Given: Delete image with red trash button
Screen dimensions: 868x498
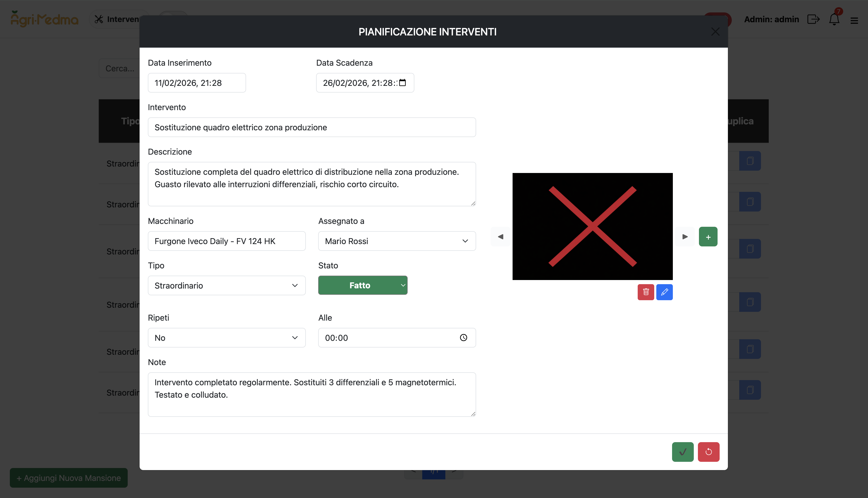Looking at the screenshot, I should coord(646,292).
